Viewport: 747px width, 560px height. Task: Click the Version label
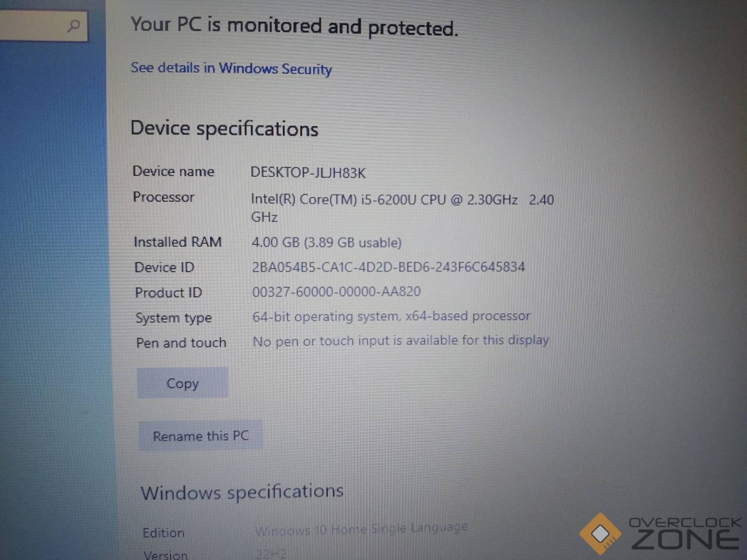[x=165, y=554]
